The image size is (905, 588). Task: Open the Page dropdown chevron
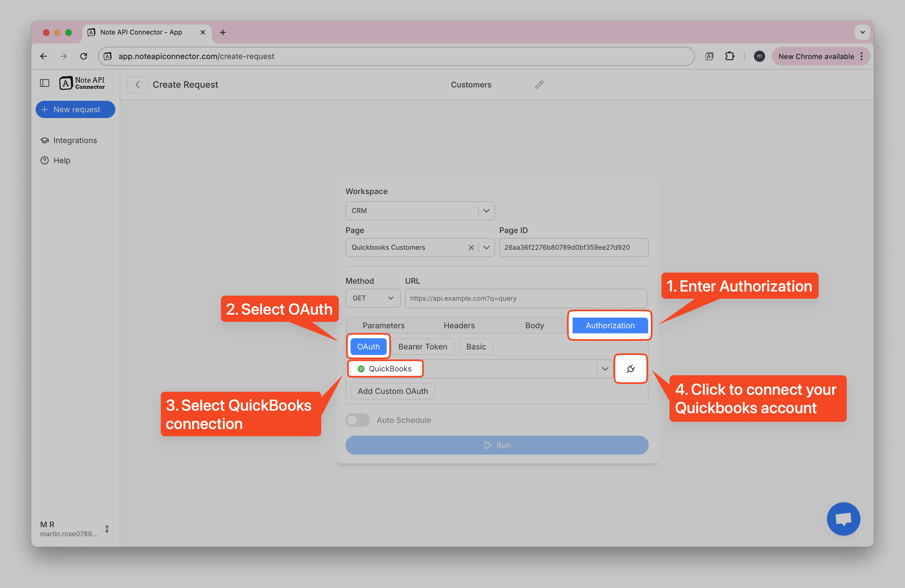pyautogui.click(x=486, y=247)
